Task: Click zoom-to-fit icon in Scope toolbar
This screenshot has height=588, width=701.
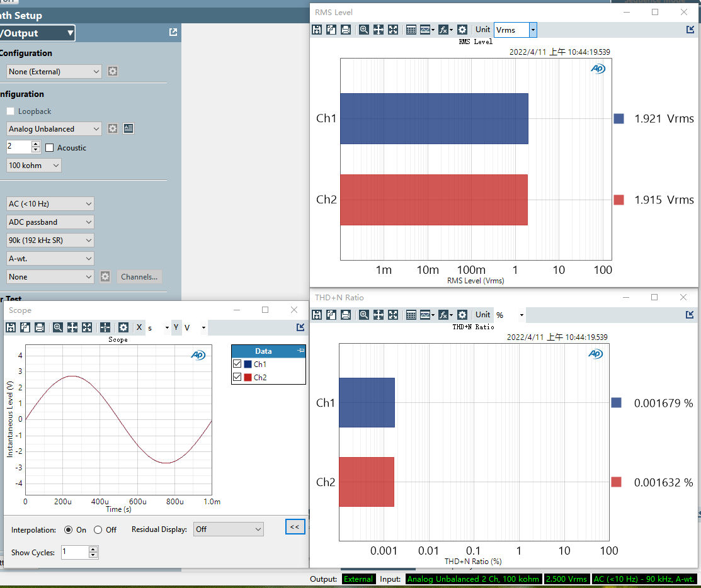Action: tap(87, 327)
